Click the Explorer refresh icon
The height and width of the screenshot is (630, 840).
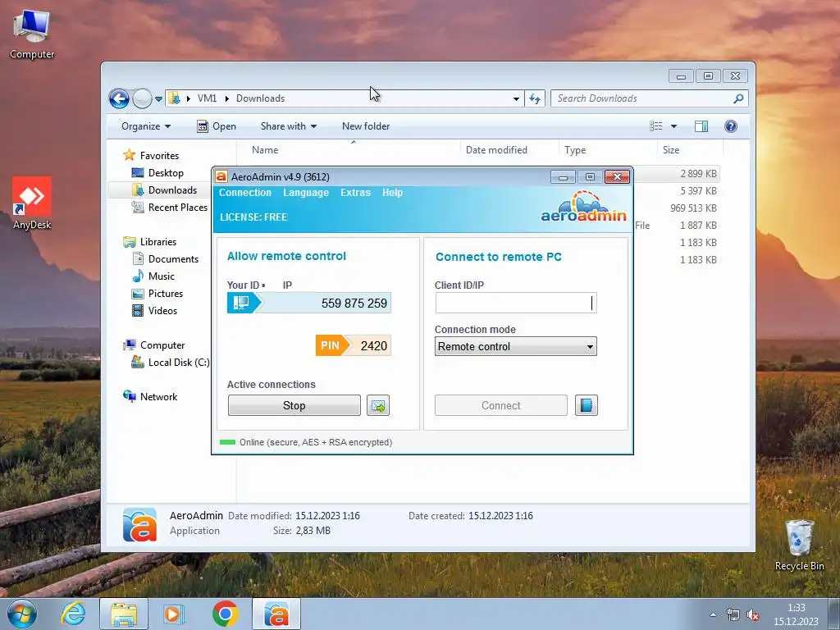[x=535, y=98]
